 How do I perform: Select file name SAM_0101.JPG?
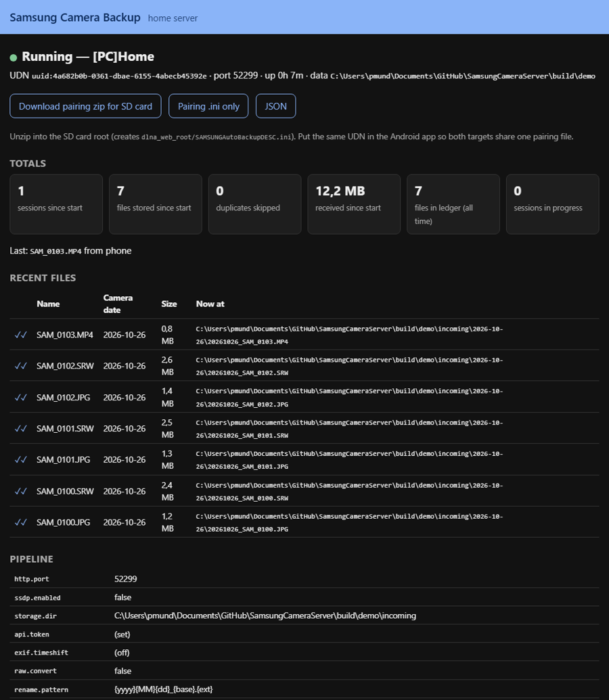[64, 460]
